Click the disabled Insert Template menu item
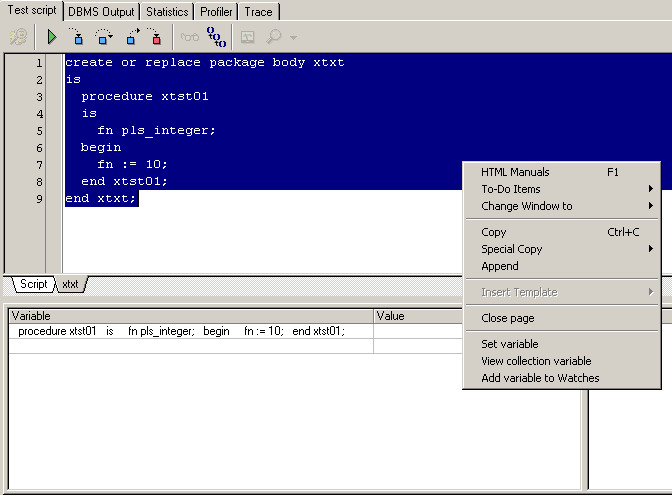The width and height of the screenshot is (672, 495). point(561,292)
